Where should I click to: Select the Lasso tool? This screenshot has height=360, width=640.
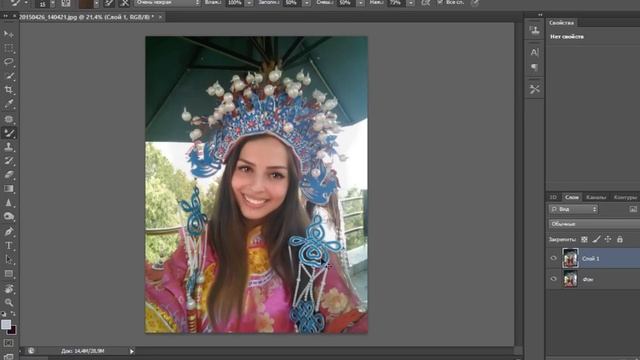click(x=9, y=62)
